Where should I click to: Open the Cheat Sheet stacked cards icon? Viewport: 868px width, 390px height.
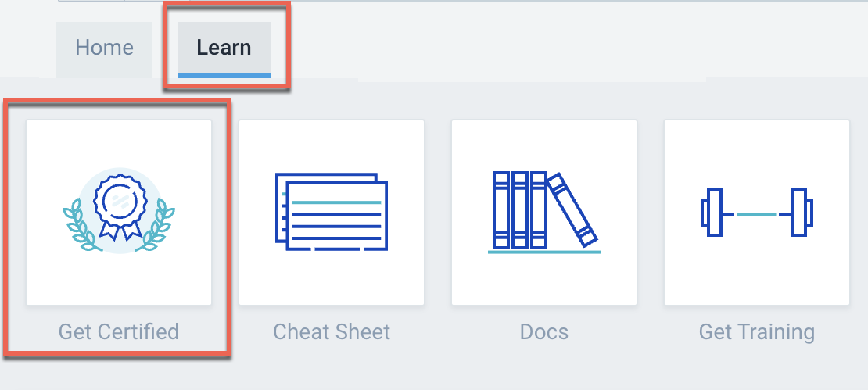[x=332, y=211]
